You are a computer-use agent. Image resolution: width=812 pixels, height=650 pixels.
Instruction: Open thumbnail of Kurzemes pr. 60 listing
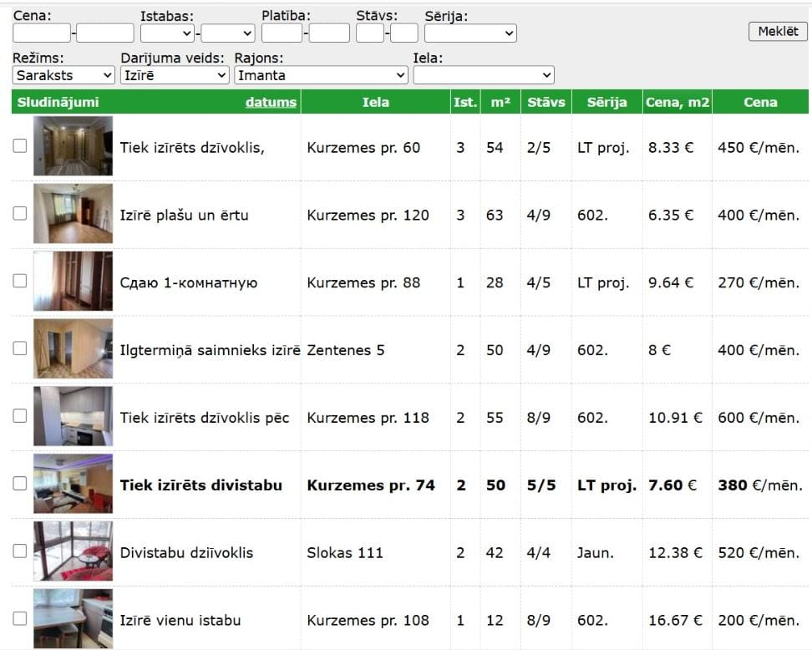[x=73, y=146]
